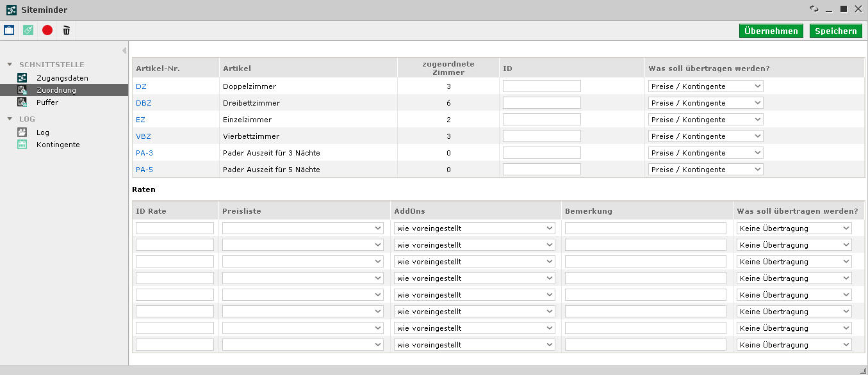Viewport: 868px width, 375px height.
Task: Click the trash can delete icon
Action: pos(67,30)
